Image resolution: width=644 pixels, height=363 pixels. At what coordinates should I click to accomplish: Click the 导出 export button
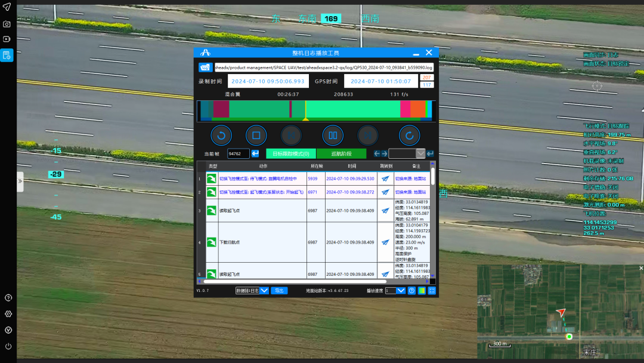tap(278, 291)
